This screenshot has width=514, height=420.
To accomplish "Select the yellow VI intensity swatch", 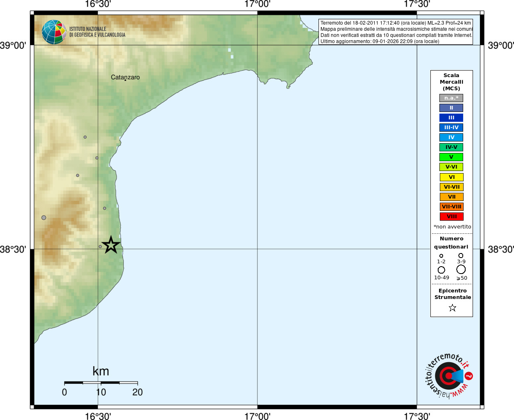I will coord(451,177).
